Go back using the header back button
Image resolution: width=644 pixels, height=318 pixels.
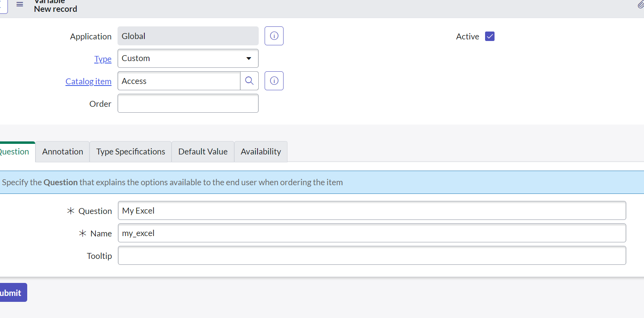4,7
